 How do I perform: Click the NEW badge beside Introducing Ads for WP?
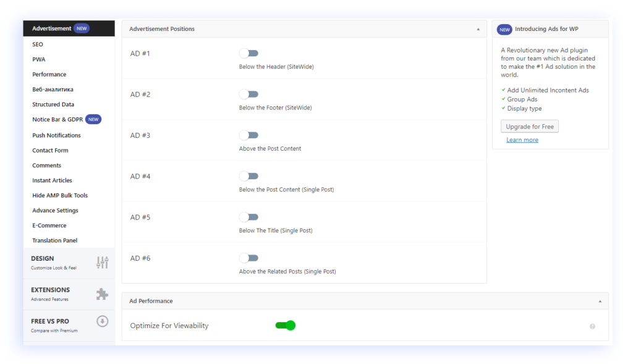click(x=504, y=30)
